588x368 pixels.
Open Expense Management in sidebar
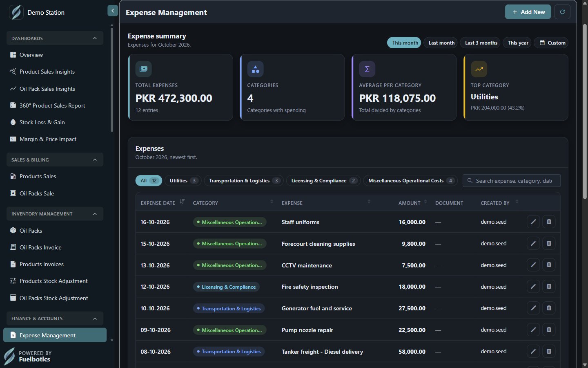coord(55,335)
